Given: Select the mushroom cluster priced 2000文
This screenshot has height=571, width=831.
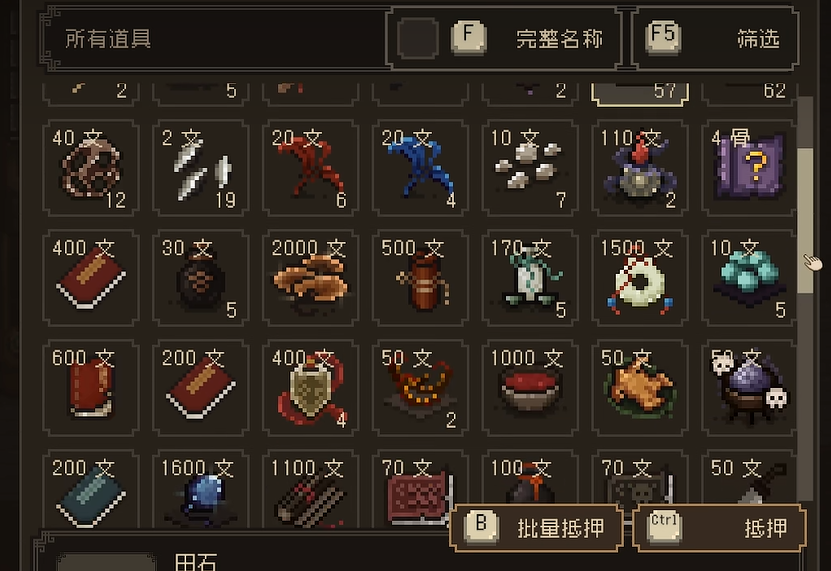Looking at the screenshot, I should (311, 278).
